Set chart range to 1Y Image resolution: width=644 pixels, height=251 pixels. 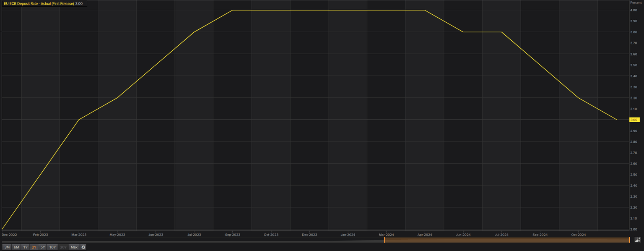click(x=25, y=247)
